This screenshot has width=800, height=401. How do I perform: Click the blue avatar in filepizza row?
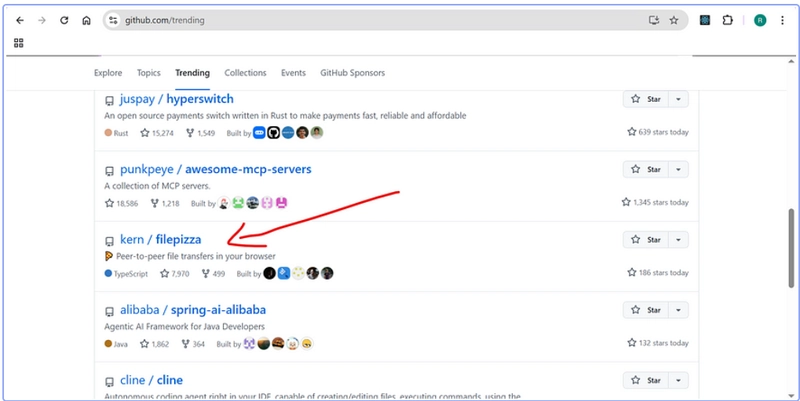coord(284,273)
